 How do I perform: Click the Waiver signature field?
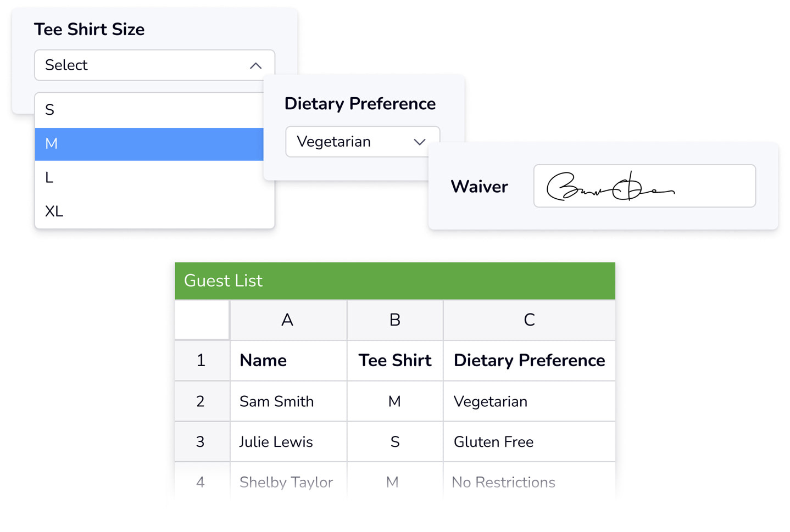(x=644, y=186)
